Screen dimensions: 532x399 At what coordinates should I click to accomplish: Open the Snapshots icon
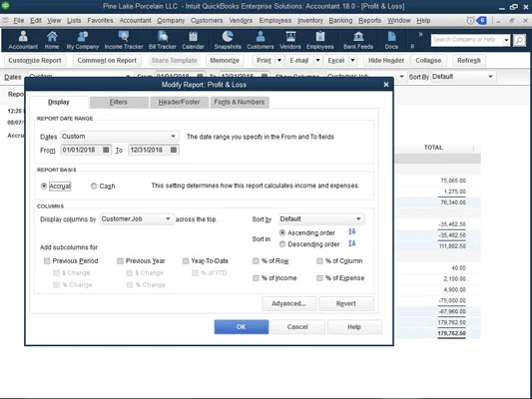coord(228,40)
